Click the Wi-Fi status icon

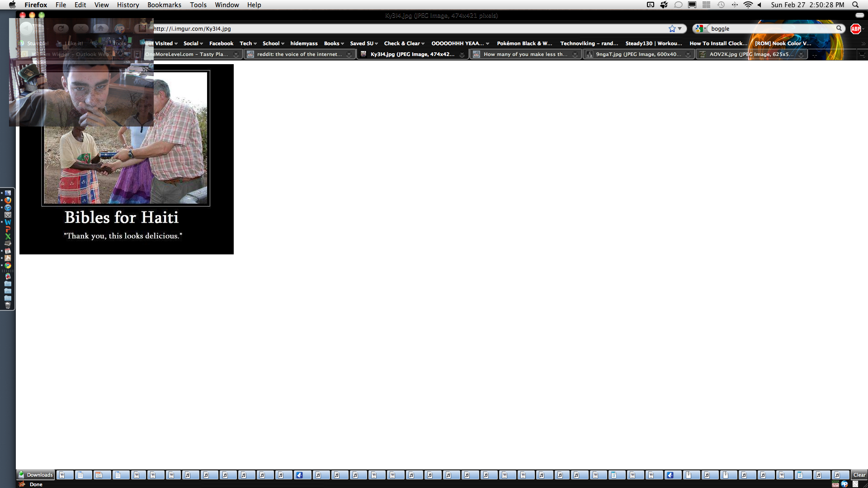click(x=748, y=5)
